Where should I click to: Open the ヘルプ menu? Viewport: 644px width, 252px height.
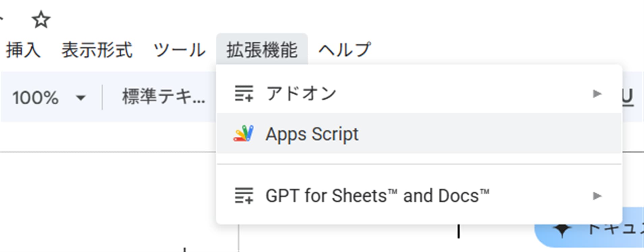coord(344,50)
